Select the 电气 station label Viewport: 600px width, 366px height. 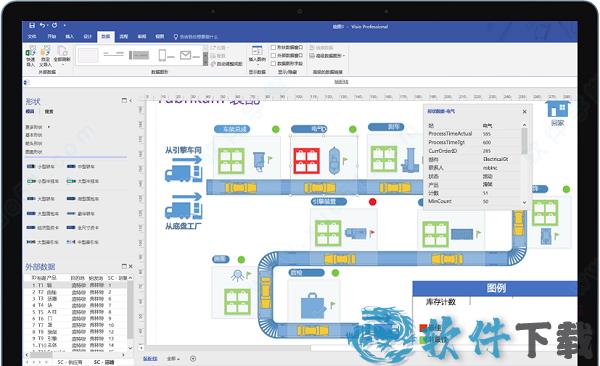309,129
